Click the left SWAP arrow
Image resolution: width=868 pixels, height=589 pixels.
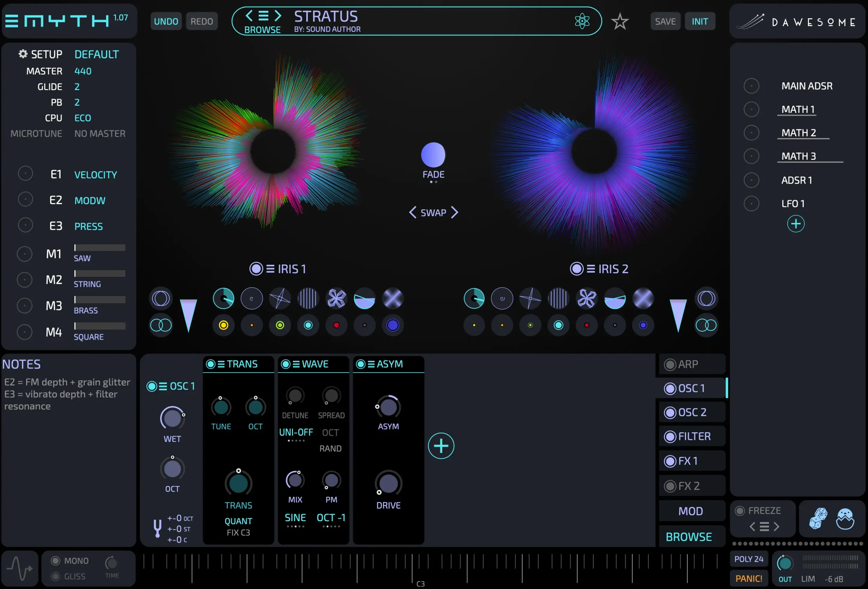(x=412, y=213)
